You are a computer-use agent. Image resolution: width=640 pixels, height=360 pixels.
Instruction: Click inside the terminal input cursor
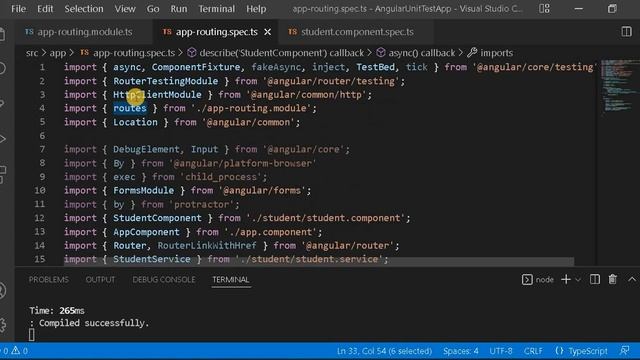[x=32, y=335]
